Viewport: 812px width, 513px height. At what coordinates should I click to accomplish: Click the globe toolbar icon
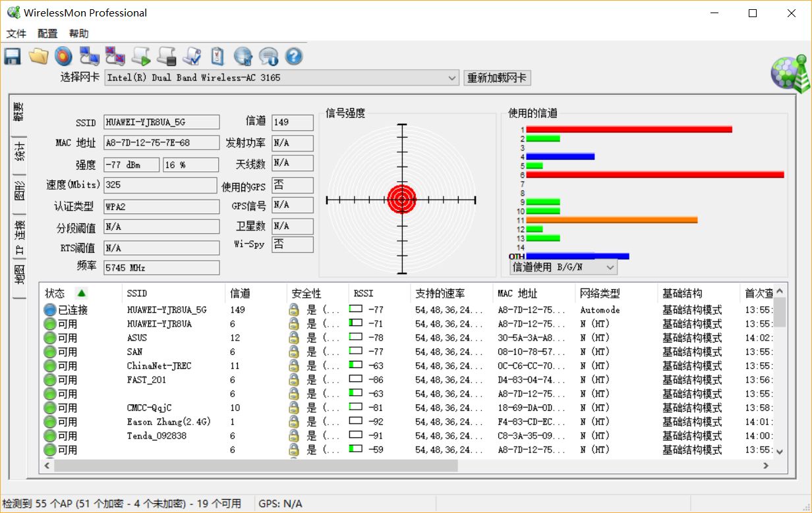[x=243, y=57]
